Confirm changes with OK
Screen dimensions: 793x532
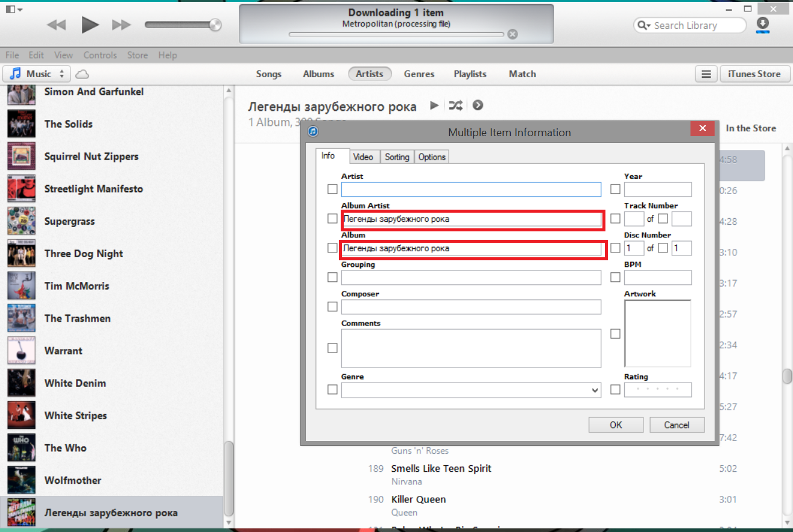coord(616,425)
